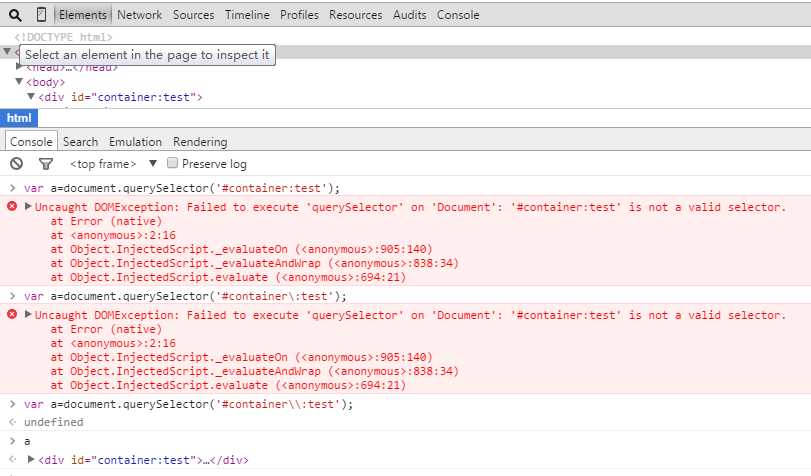Click second error's _evaluateAndWrap 838:34 line
The width and height of the screenshot is (811, 476).
click(254, 371)
